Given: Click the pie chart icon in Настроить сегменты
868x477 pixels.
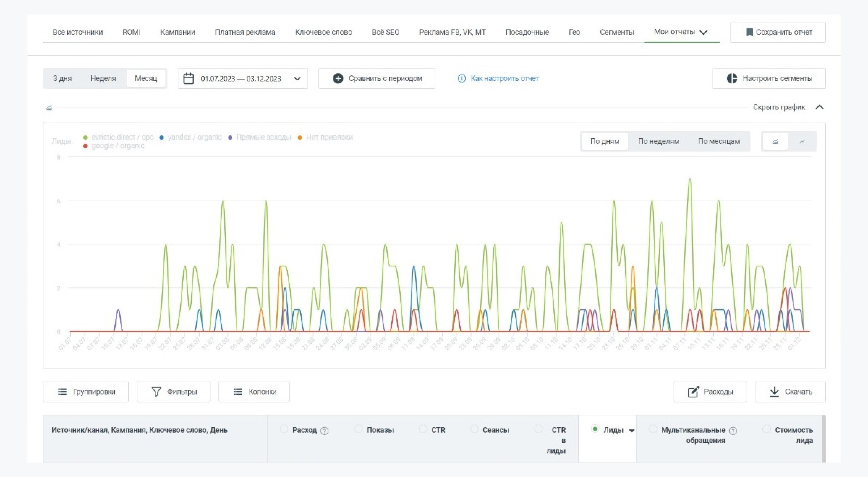Looking at the screenshot, I should (732, 79).
